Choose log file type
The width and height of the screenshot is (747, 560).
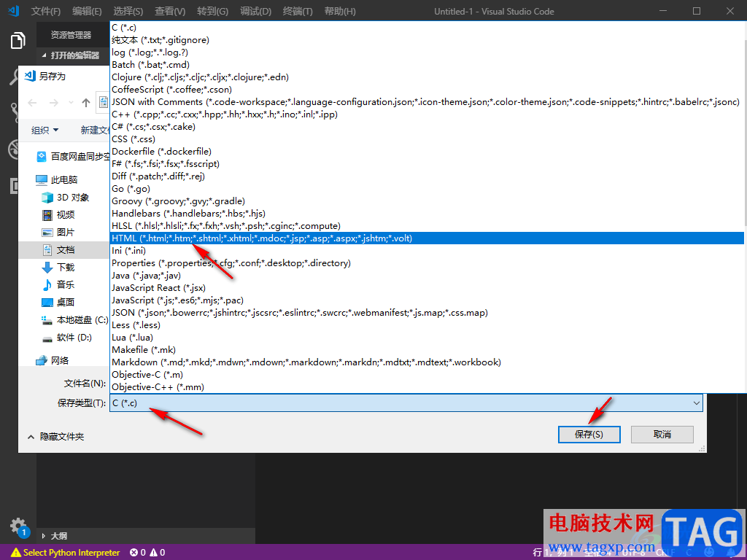click(x=427, y=52)
